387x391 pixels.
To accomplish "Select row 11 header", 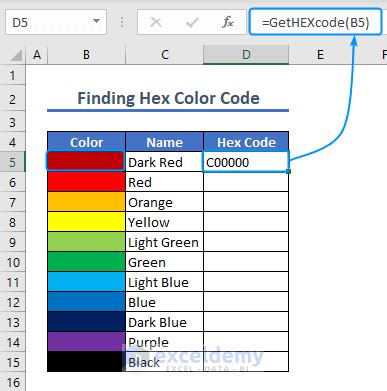I will 13,282.
